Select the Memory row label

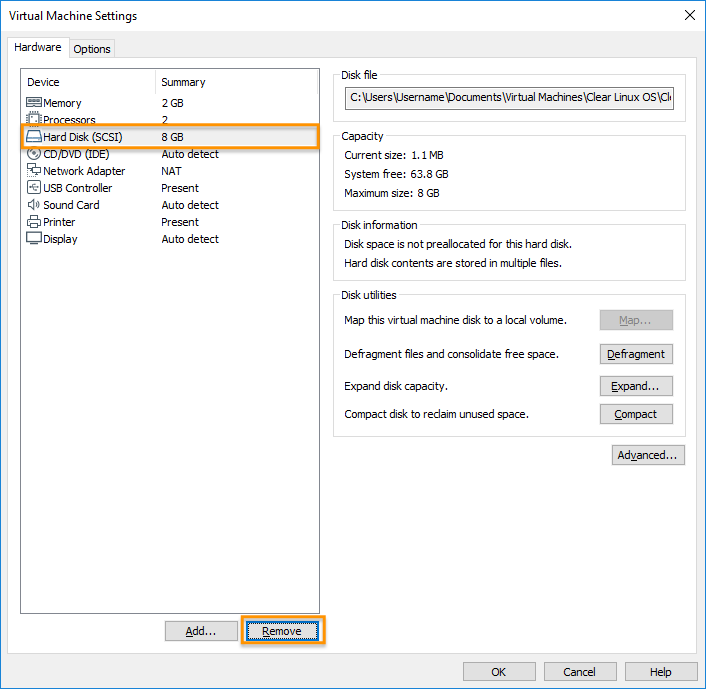tap(62, 103)
